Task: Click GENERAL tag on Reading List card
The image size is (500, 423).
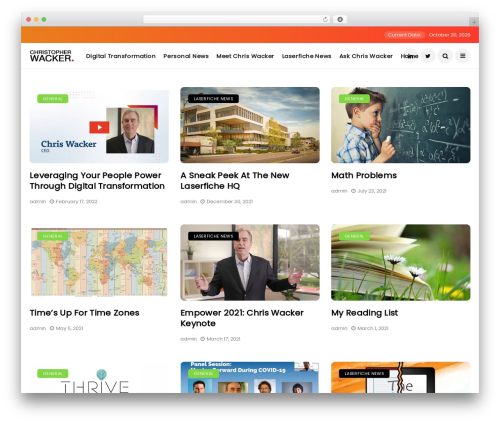Action: [x=354, y=236]
